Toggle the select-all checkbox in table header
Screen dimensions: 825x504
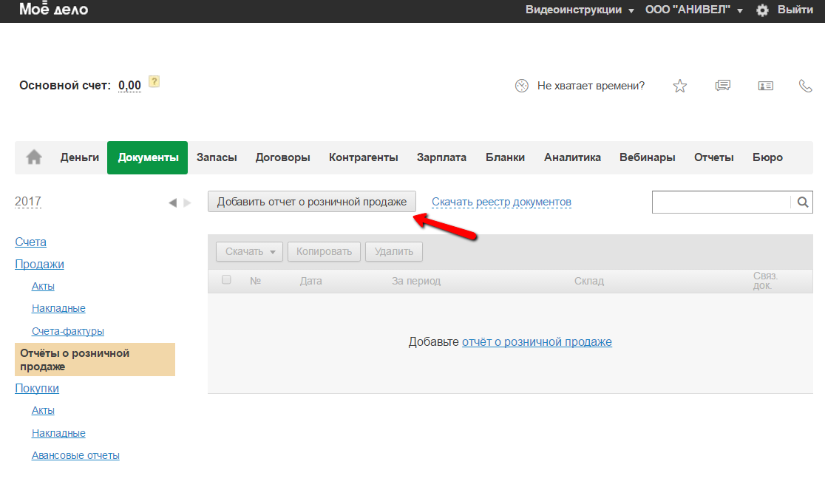tap(227, 280)
